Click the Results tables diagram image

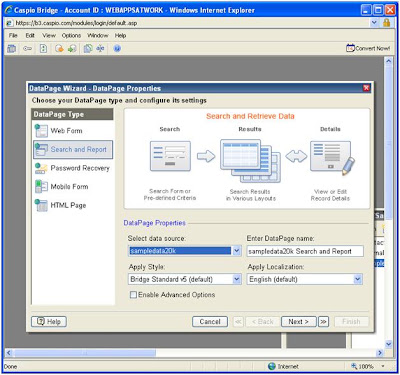250,161
